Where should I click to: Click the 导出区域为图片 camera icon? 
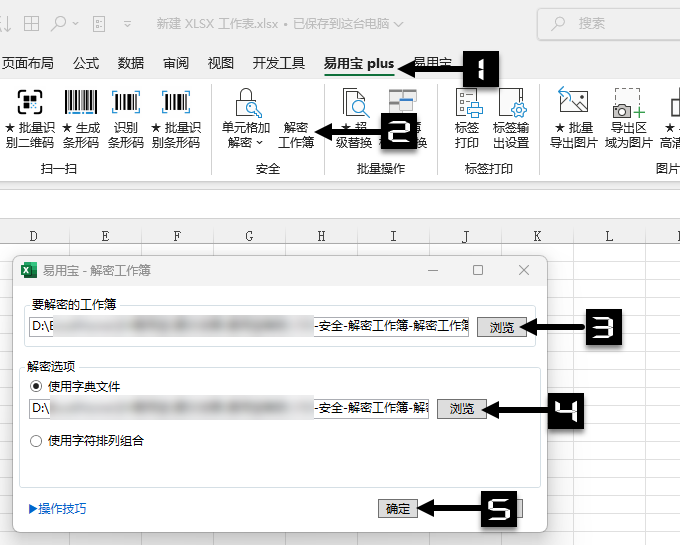(628, 102)
